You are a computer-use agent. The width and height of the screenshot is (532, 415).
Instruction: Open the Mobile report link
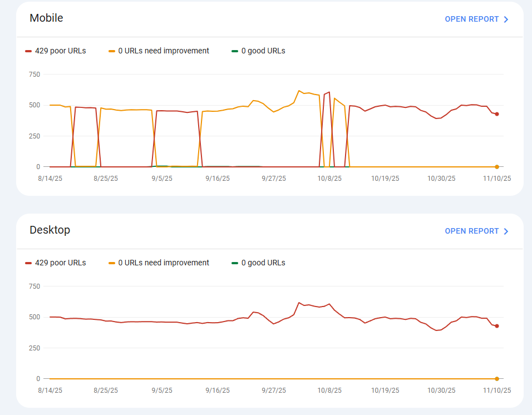472,19
